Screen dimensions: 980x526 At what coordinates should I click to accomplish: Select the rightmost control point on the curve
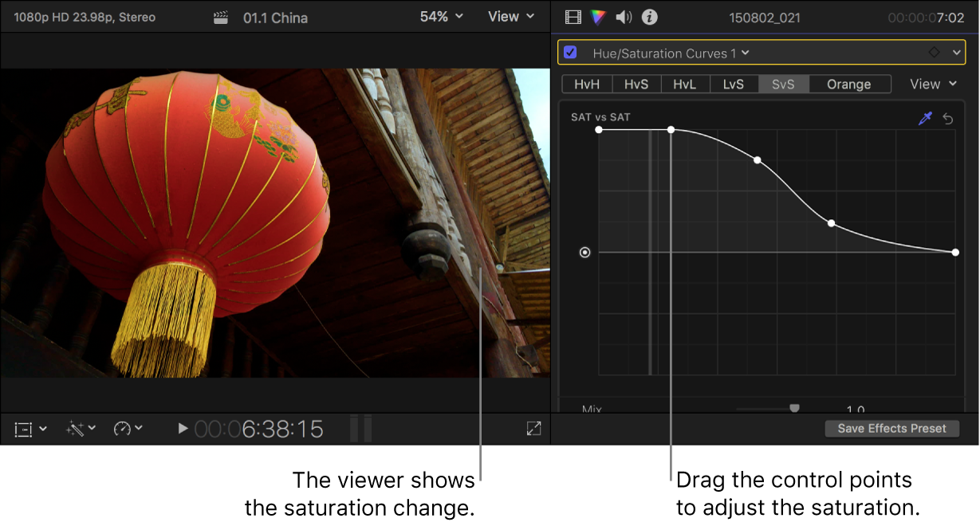click(954, 253)
